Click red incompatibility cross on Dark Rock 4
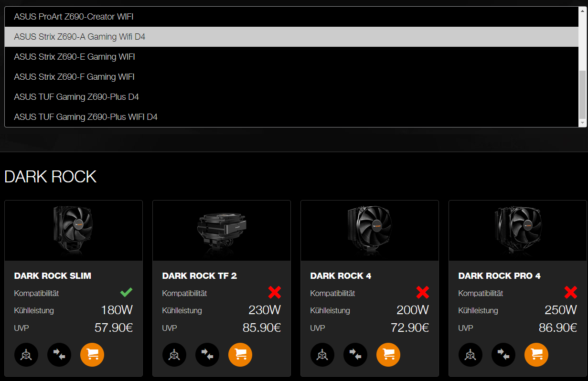 (423, 292)
